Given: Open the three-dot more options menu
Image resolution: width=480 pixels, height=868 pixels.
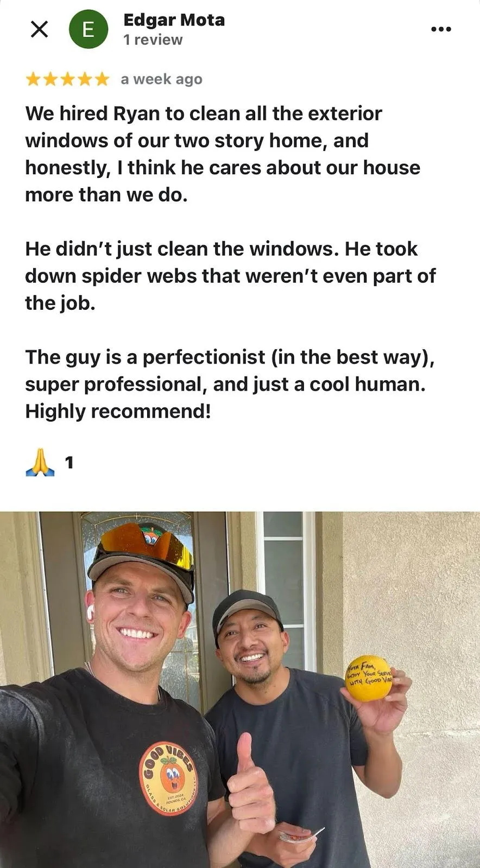Looking at the screenshot, I should 441,29.
